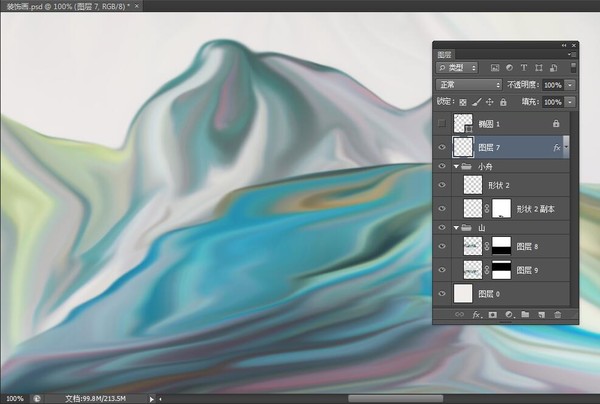The height and width of the screenshot is (404, 600).
Task: Hide the 图层 8 layer
Action: pos(442,246)
